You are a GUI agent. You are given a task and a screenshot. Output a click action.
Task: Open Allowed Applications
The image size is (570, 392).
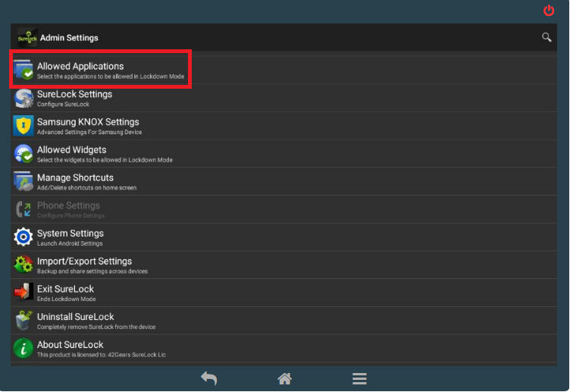[283, 70]
